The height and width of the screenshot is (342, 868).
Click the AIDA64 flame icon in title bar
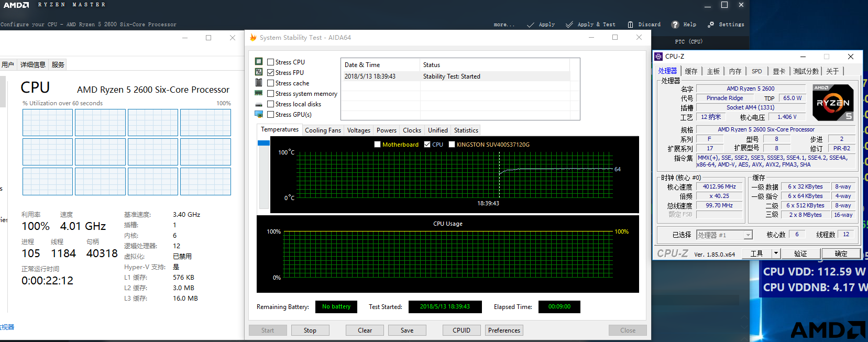tap(254, 38)
